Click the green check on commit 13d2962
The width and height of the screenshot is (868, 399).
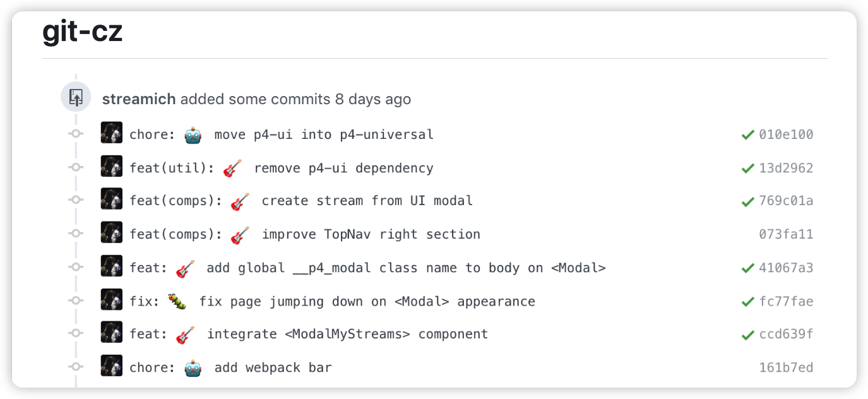(749, 167)
